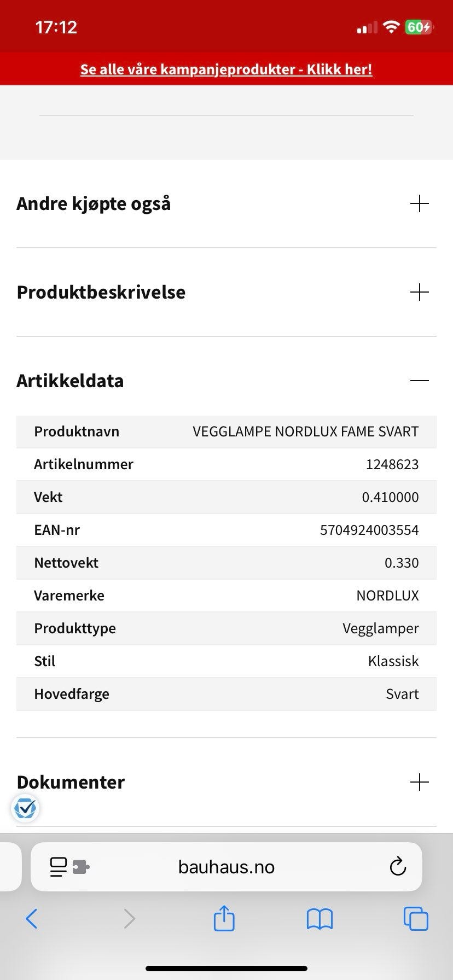
Task: Tap the Artikelnummer value 1248623
Action: (392, 464)
